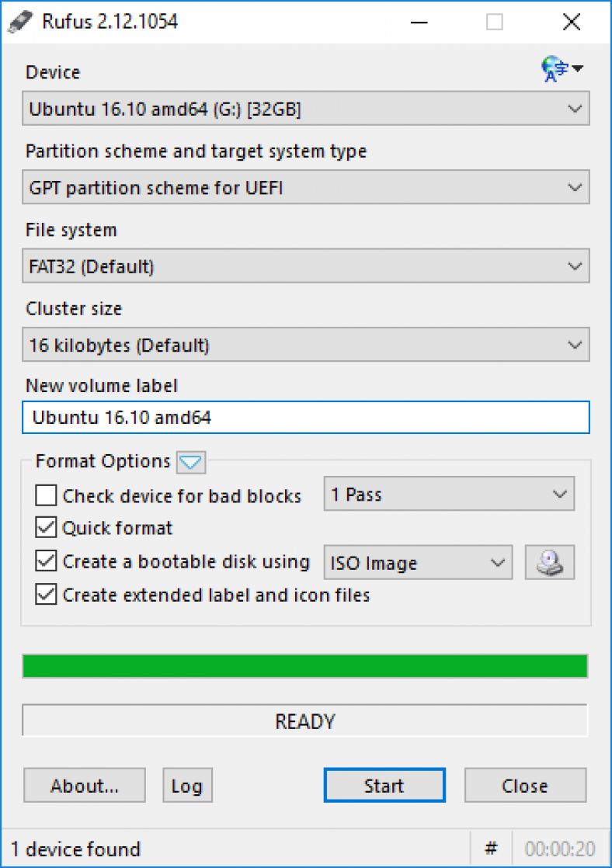Open the ISO Image boot type dropdown
This screenshot has width=612, height=868.
point(417,563)
